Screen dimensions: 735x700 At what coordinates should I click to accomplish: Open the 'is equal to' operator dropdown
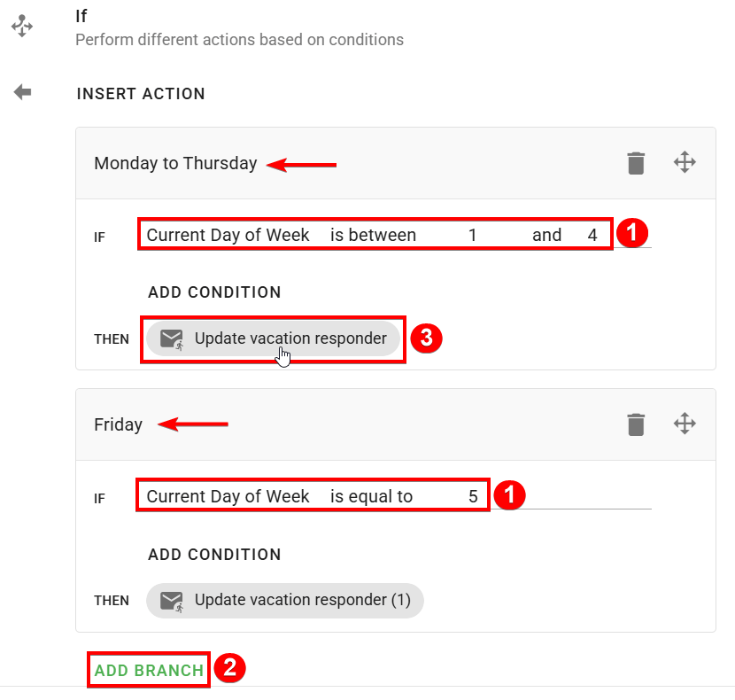371,496
